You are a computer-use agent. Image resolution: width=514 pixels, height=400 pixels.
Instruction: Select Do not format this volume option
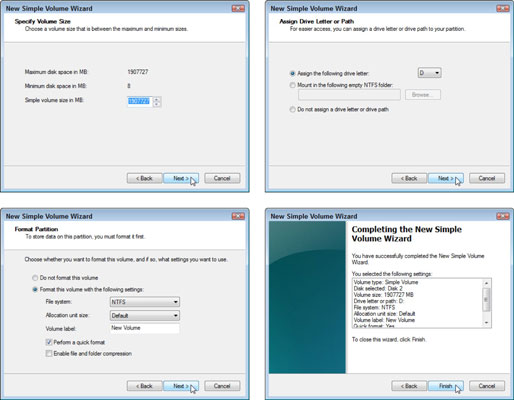35,278
